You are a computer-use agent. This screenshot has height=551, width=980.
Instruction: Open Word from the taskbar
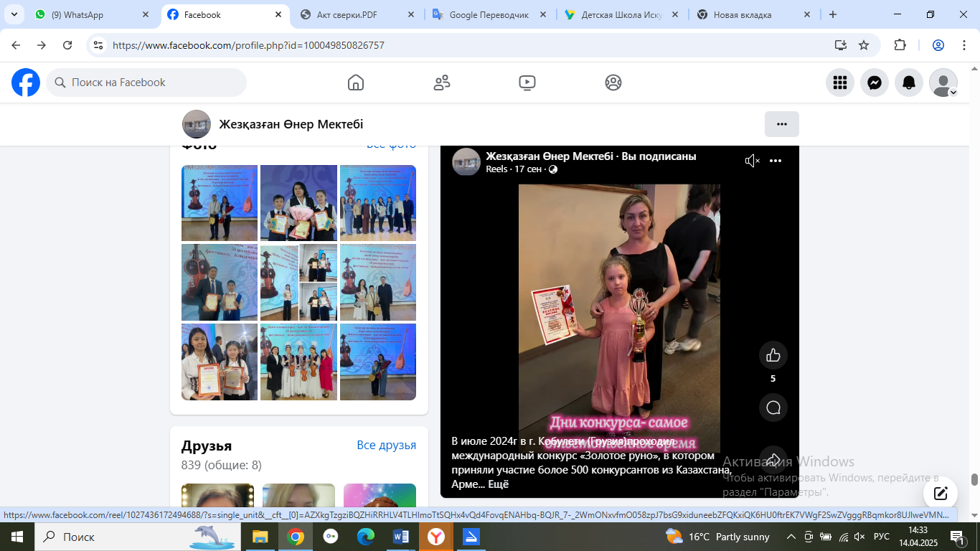point(400,537)
